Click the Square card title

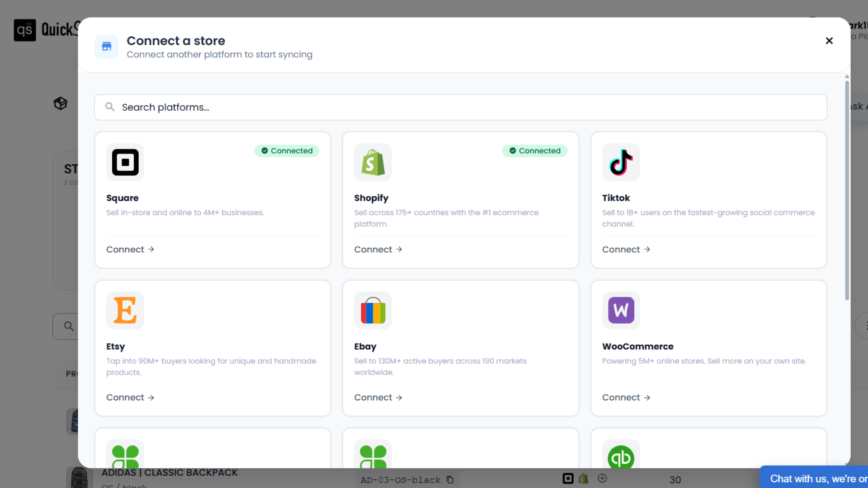tap(123, 198)
